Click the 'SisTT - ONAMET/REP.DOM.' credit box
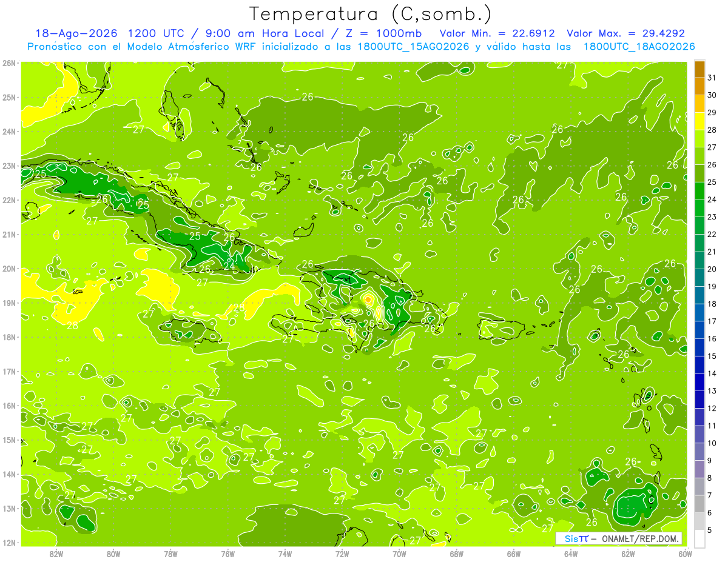Image resolution: width=728 pixels, height=562 pixels. pyautogui.click(x=619, y=538)
